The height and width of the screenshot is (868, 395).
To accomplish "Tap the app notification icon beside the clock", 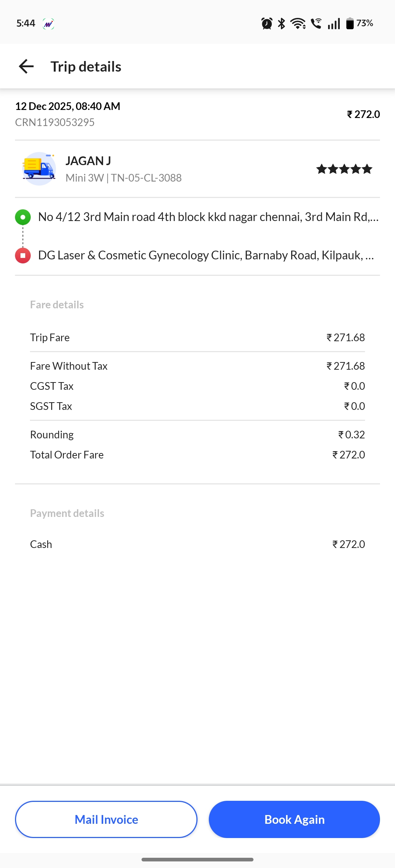I will point(48,24).
